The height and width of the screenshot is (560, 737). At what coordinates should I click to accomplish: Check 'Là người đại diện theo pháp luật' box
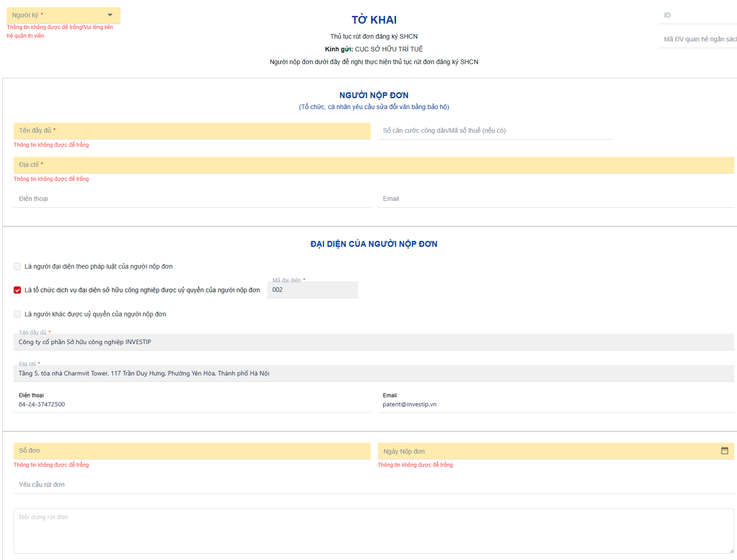coord(17,266)
